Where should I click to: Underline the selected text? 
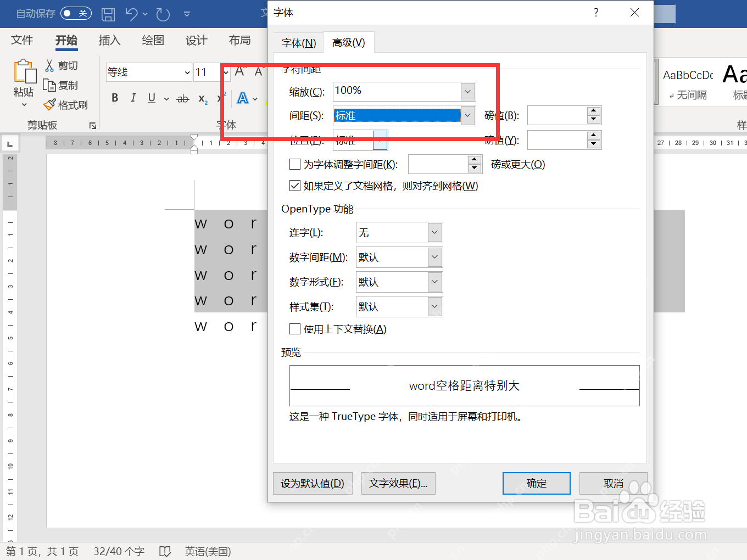152,98
